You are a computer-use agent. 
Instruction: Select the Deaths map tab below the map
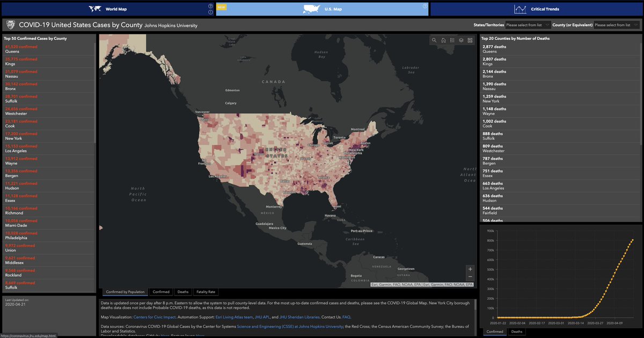pos(183,292)
